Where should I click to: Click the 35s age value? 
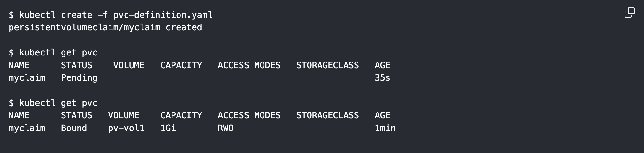coord(382,78)
